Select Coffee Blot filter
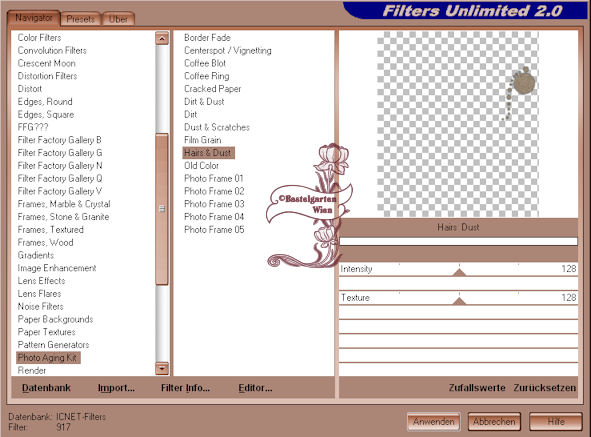This screenshot has width=591, height=437. point(205,63)
